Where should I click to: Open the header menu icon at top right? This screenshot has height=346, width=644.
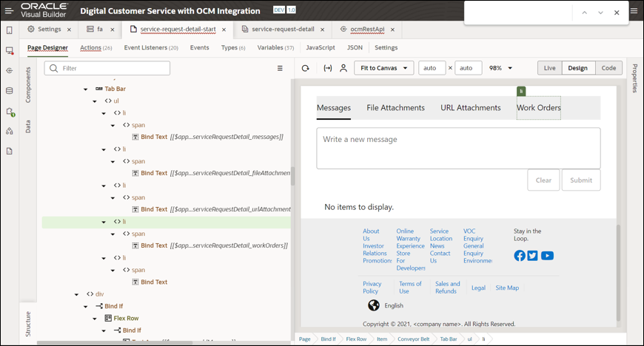click(634, 10)
